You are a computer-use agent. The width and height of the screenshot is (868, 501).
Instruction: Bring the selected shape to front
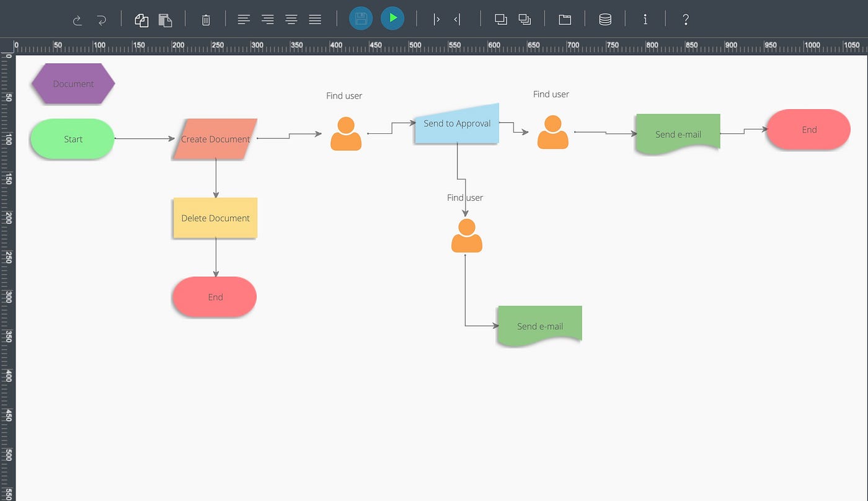[500, 19]
